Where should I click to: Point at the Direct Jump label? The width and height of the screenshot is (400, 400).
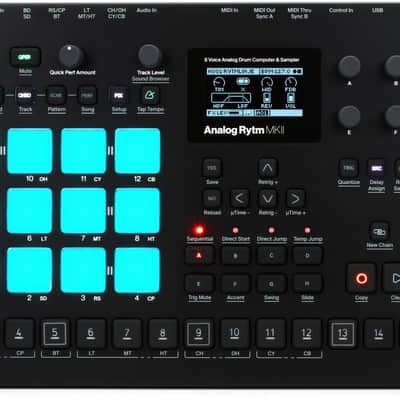(x=272, y=239)
